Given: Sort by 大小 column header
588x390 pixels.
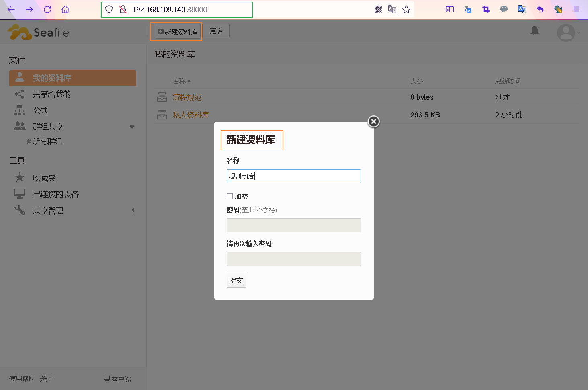Looking at the screenshot, I should click(417, 81).
